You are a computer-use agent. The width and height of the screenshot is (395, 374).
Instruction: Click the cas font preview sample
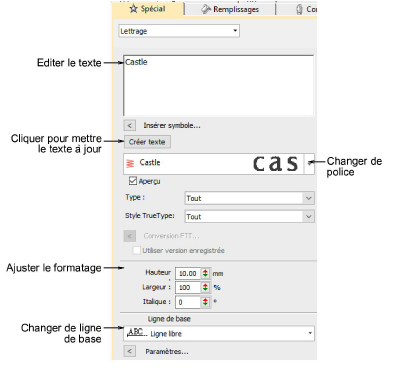[x=275, y=163]
